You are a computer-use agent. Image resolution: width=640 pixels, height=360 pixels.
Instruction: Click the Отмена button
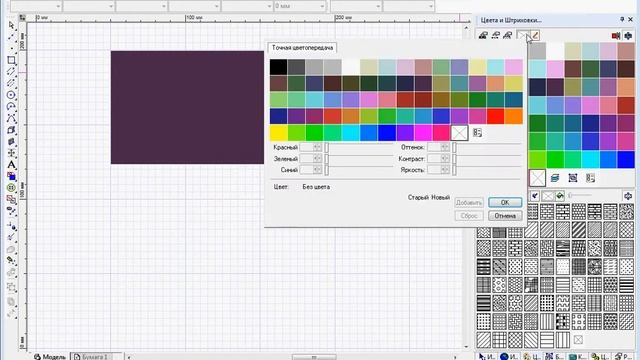505,216
